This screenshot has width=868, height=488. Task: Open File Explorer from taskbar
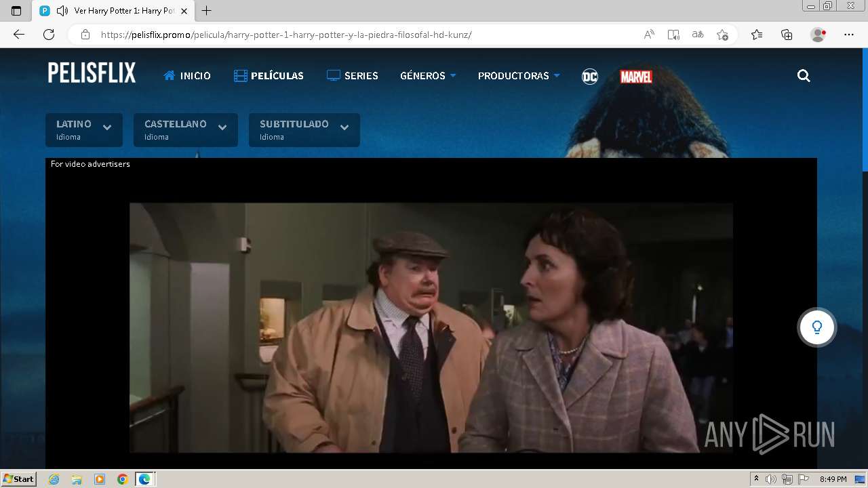(77, 479)
